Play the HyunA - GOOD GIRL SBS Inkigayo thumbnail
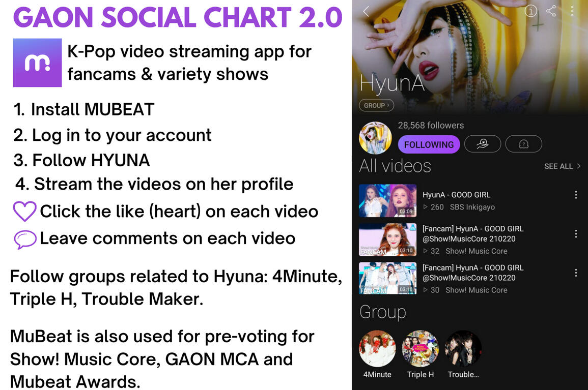Viewport: 588px width, 390px height. 388,200
